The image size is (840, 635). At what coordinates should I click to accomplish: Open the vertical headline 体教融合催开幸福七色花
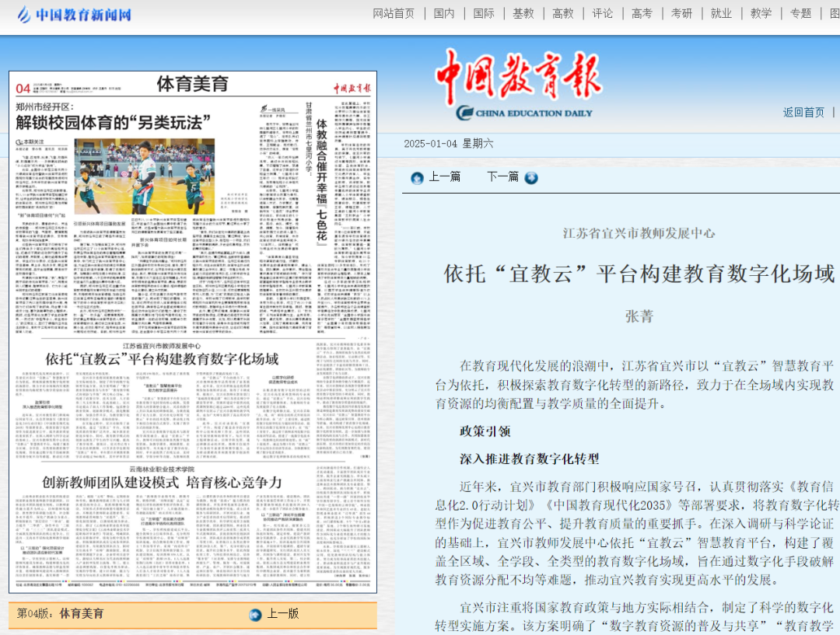tap(321, 182)
